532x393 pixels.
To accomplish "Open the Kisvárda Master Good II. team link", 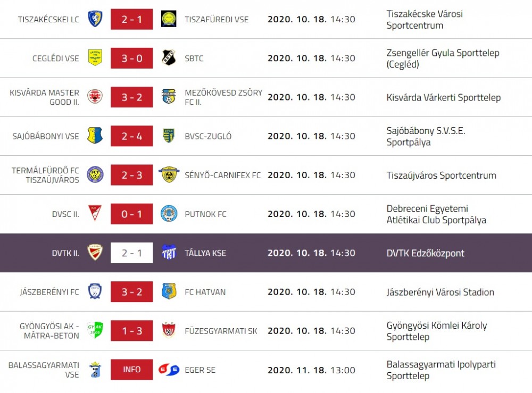I will [x=45, y=97].
